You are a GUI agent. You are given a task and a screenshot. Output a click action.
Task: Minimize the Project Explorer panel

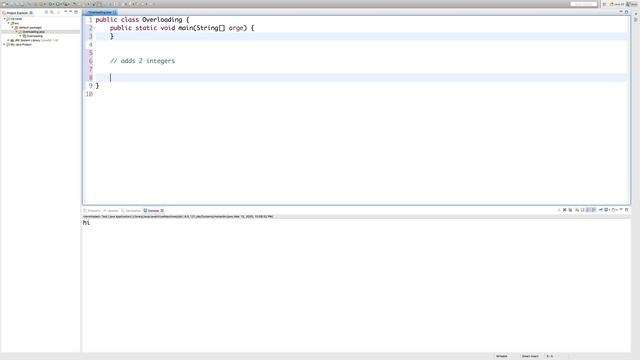tap(70, 12)
